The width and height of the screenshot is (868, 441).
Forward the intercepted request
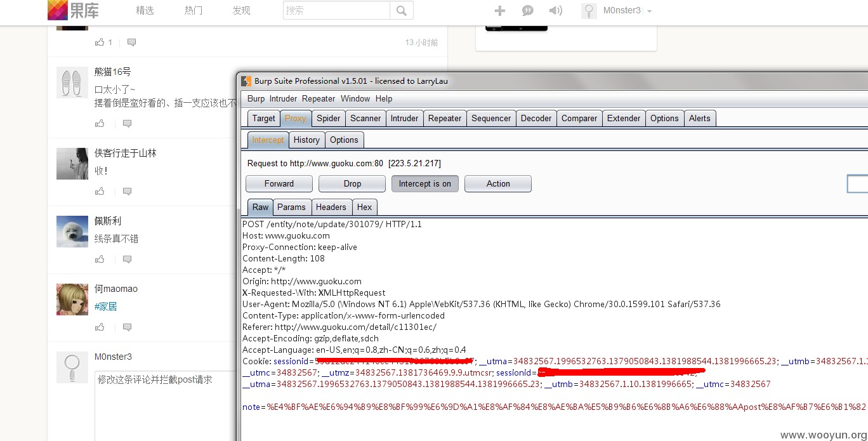(x=279, y=183)
